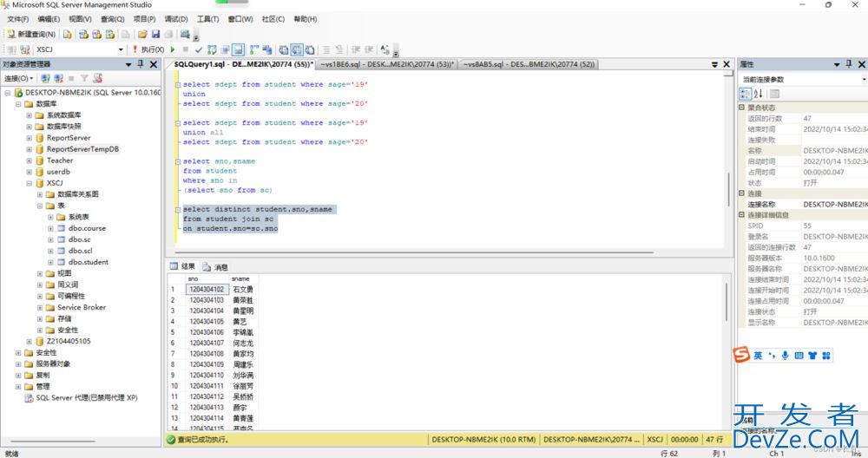Switch to the Results (结果) tab
The width and height of the screenshot is (868, 458).
[x=183, y=266]
